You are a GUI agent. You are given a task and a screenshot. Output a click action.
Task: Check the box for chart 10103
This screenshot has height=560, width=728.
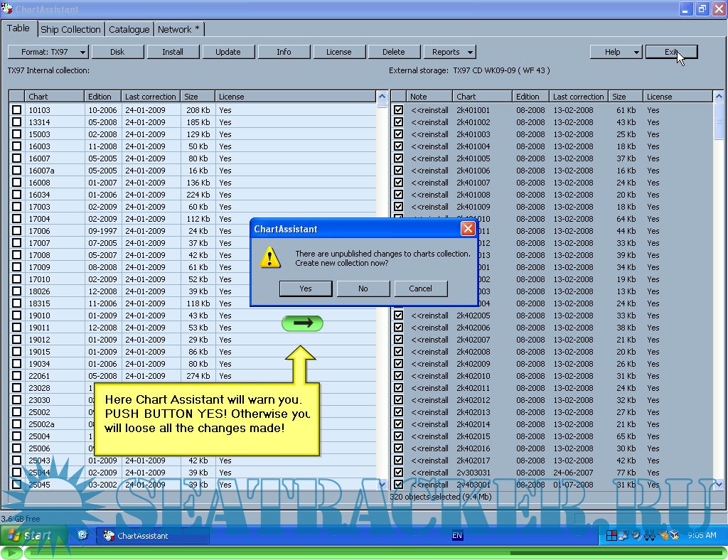pos(17,110)
